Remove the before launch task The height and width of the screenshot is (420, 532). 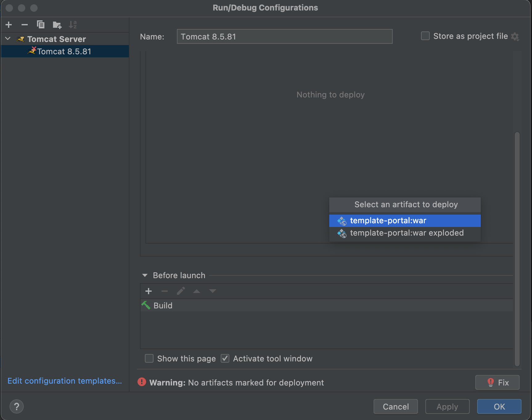[x=165, y=291]
